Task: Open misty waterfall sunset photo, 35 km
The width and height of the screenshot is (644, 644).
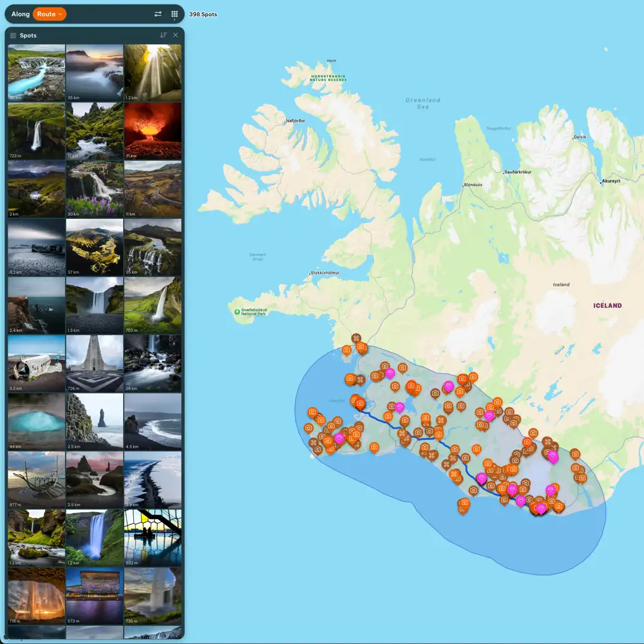Action: click(95, 73)
